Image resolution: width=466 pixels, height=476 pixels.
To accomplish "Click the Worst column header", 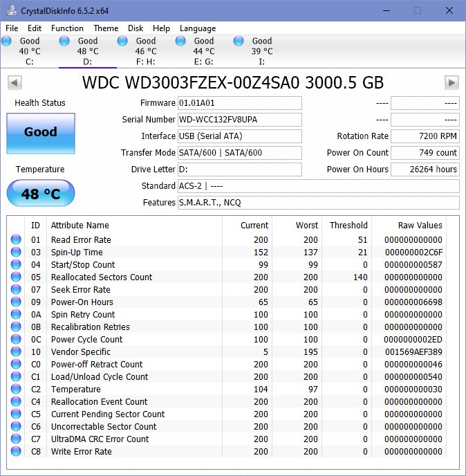I will 297,226.
